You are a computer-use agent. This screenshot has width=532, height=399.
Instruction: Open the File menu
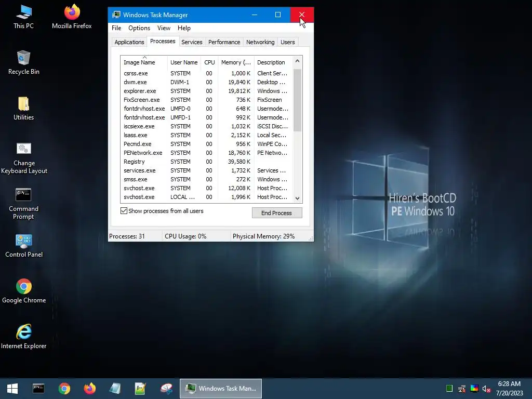pos(116,28)
